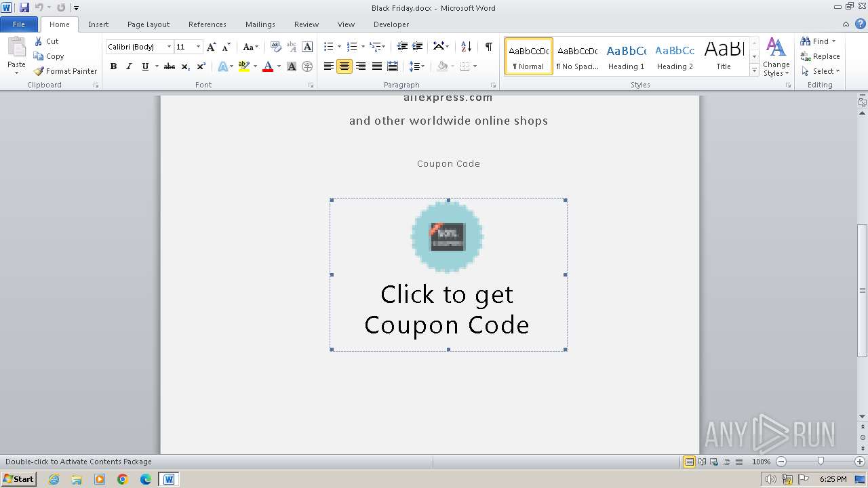The image size is (868, 488).
Task: Expand the Styles gallery More arrow
Action: click(754, 70)
